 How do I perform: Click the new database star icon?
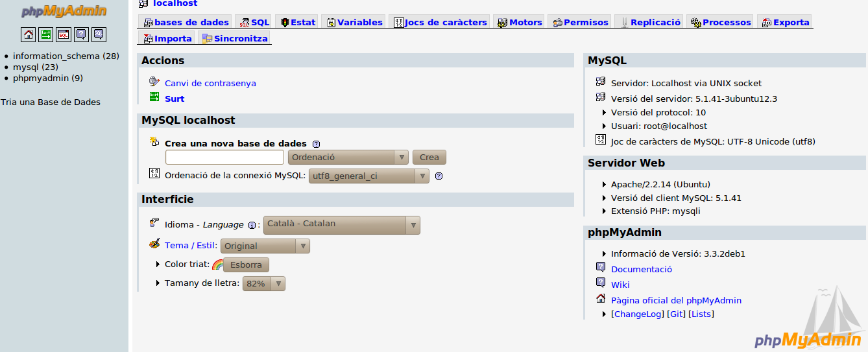coord(154,141)
